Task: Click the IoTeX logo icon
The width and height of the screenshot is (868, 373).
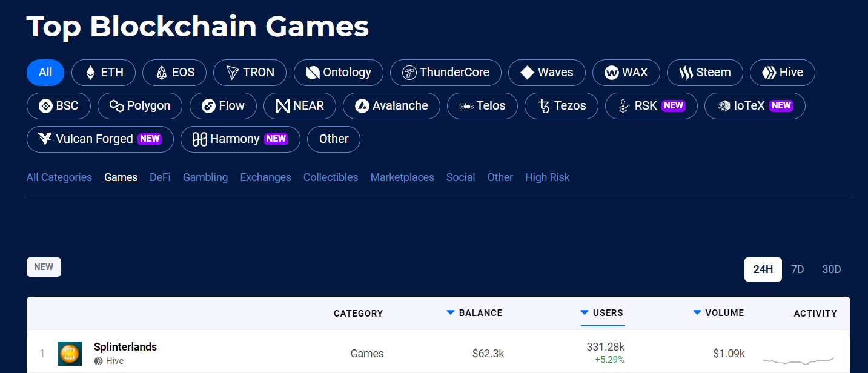Action: [x=724, y=106]
